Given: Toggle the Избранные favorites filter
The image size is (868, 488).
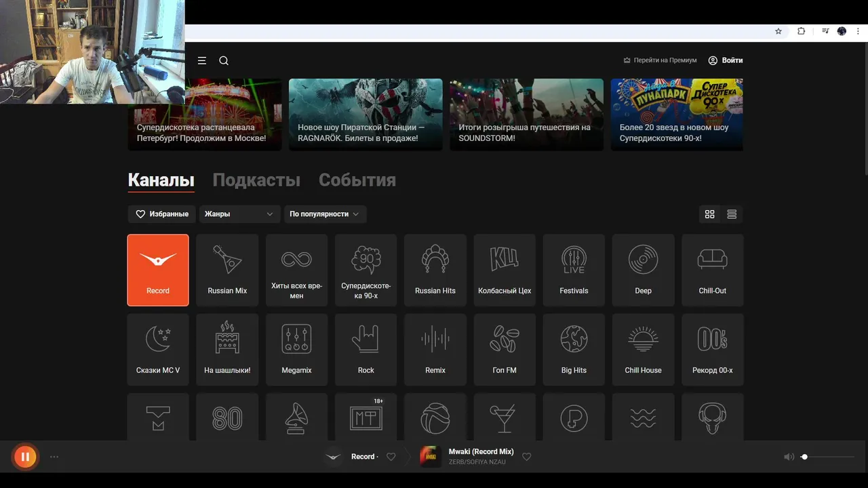Looking at the screenshot, I should [x=161, y=214].
